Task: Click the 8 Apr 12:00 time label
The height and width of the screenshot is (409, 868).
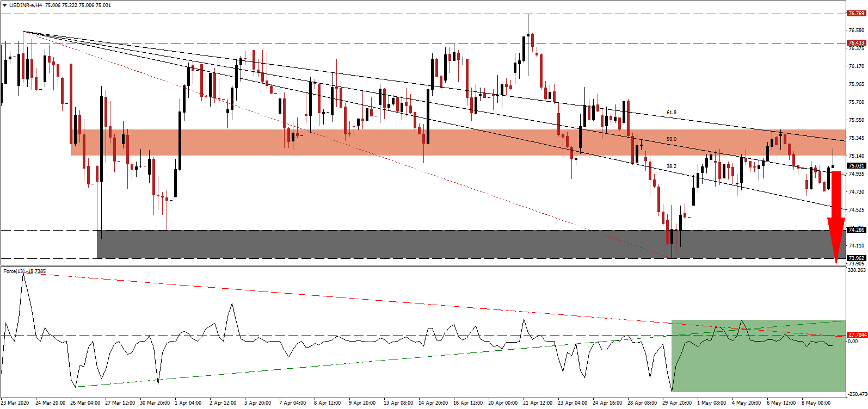Action: pos(328,403)
